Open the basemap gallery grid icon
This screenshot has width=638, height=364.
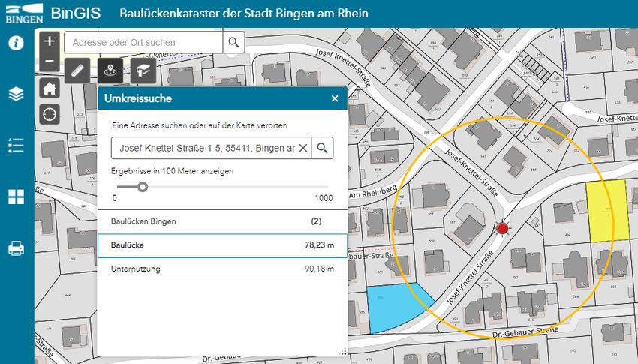(16, 197)
